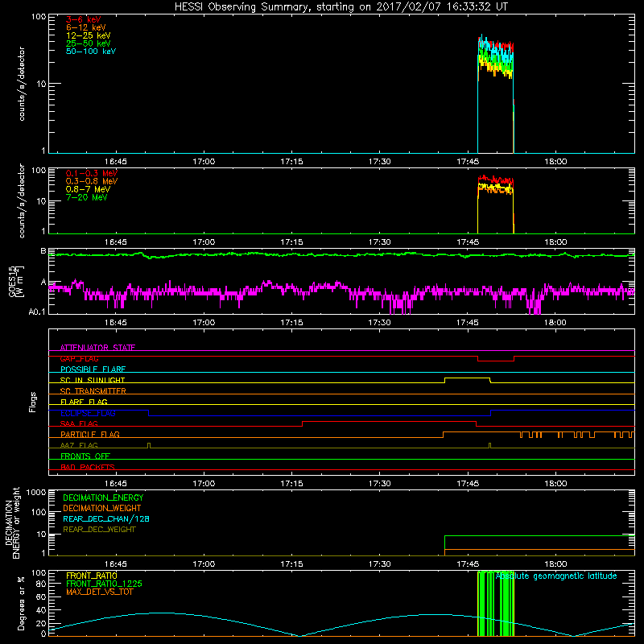
Task: Click 17:45 tick under the Flags panel
Action: pos(468,484)
